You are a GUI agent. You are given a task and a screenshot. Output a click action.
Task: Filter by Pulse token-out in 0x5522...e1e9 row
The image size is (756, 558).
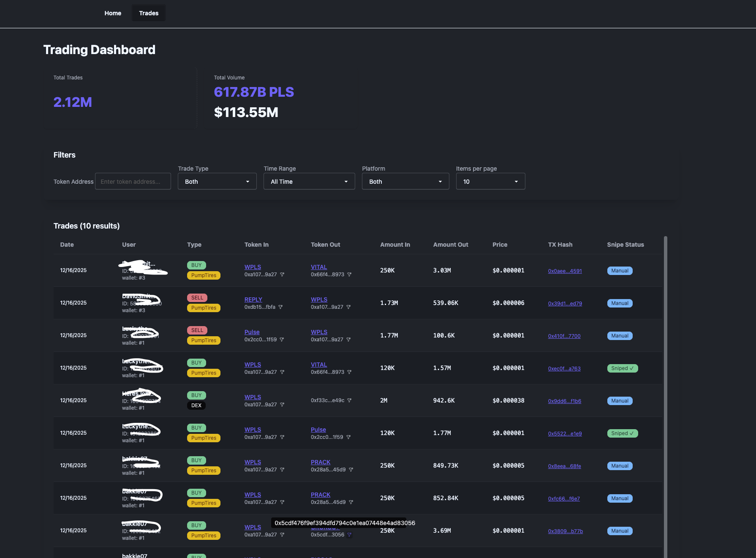click(348, 437)
